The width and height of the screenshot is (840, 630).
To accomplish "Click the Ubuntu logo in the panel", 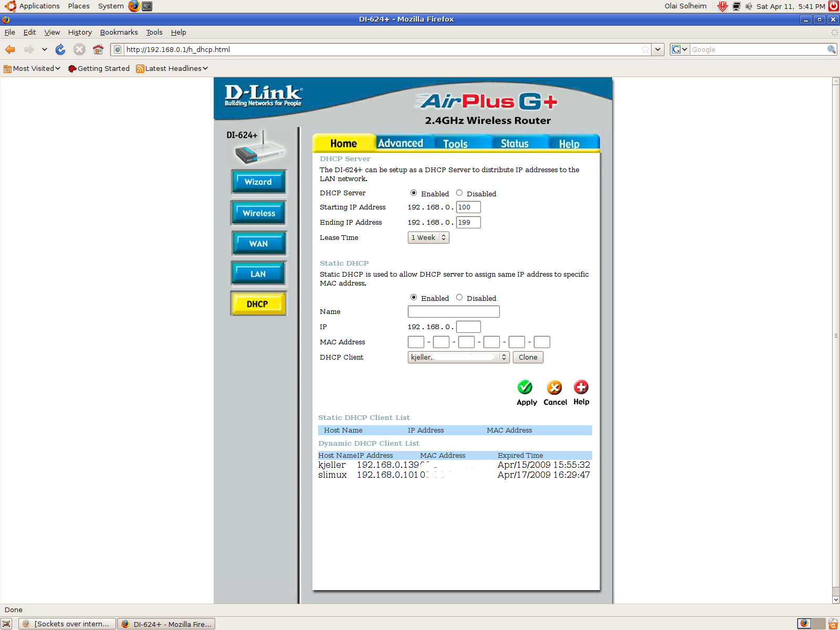I will pyautogui.click(x=10, y=6).
